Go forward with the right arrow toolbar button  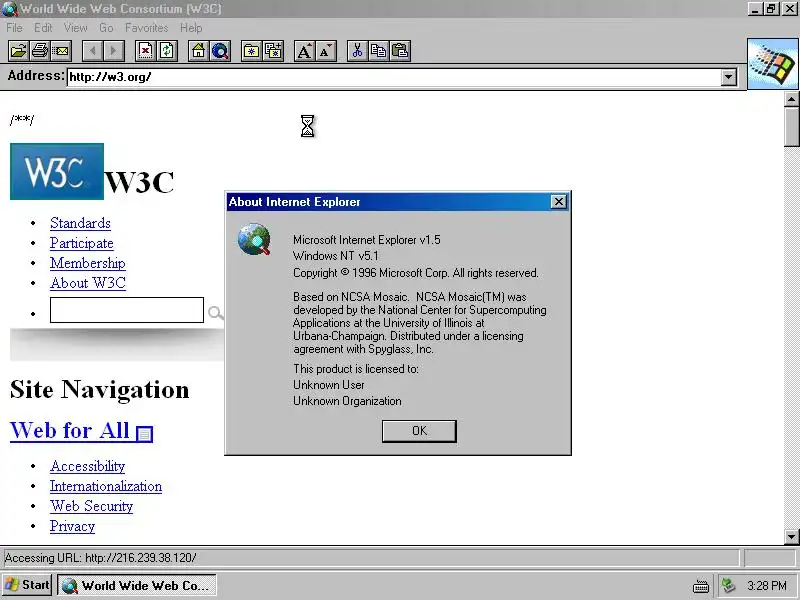114,51
